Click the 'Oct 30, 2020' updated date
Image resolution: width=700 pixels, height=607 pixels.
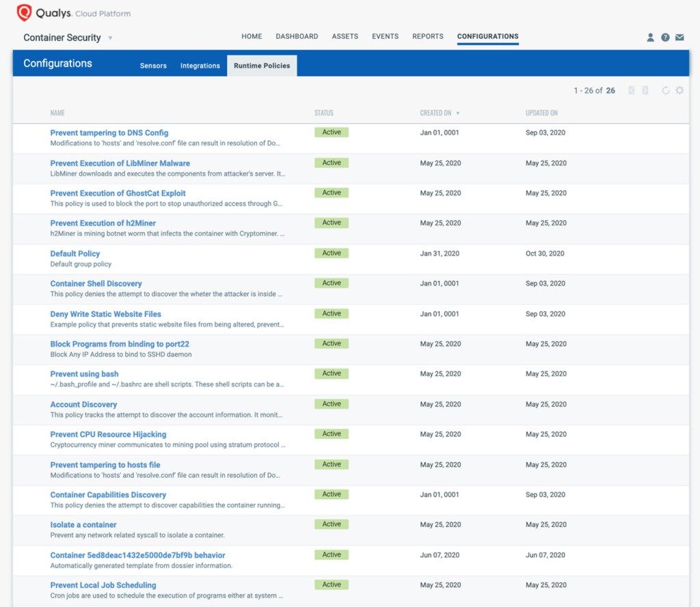[545, 254]
